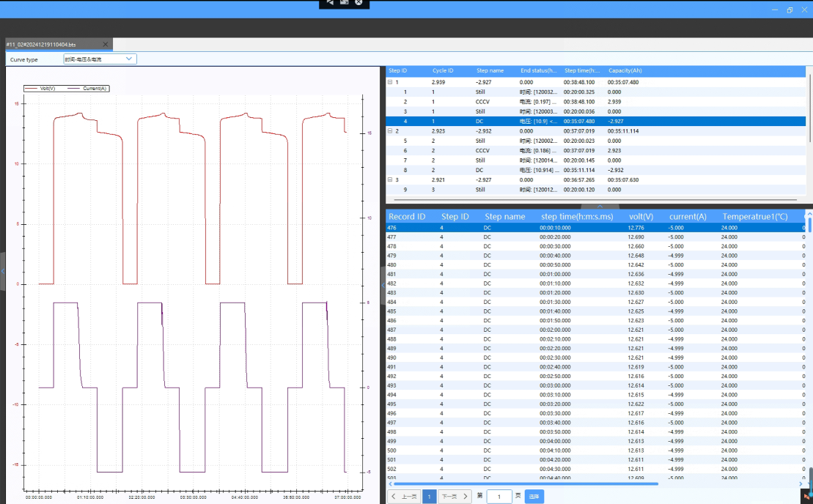Viewport: 813px width, 504px height.
Task: Restore the window using title bar icon
Action: pos(790,10)
